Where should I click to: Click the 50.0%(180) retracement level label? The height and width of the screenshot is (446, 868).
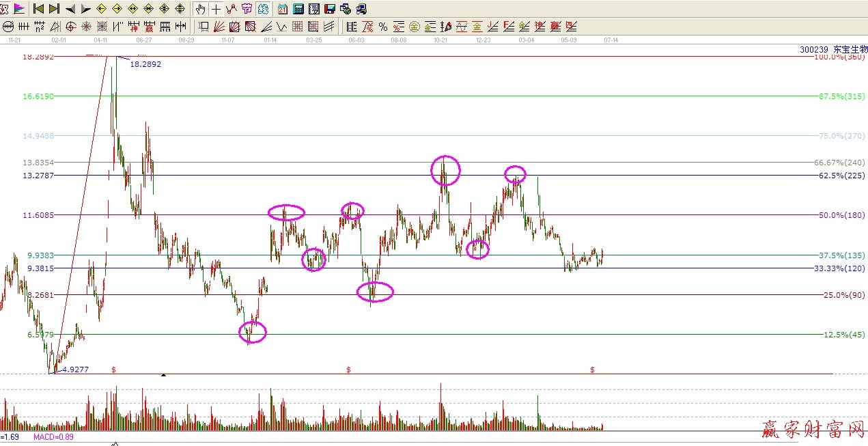click(x=841, y=215)
